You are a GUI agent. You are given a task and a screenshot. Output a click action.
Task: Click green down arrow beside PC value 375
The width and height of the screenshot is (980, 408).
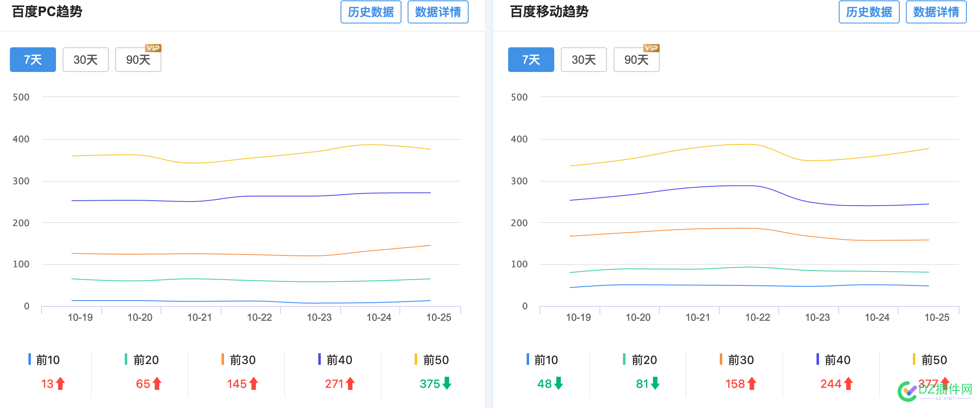coord(447,383)
